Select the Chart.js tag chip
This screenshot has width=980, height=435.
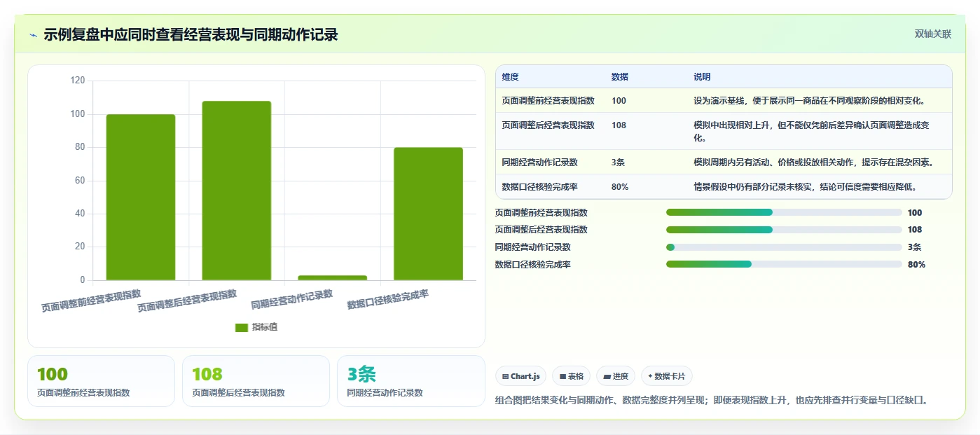521,376
